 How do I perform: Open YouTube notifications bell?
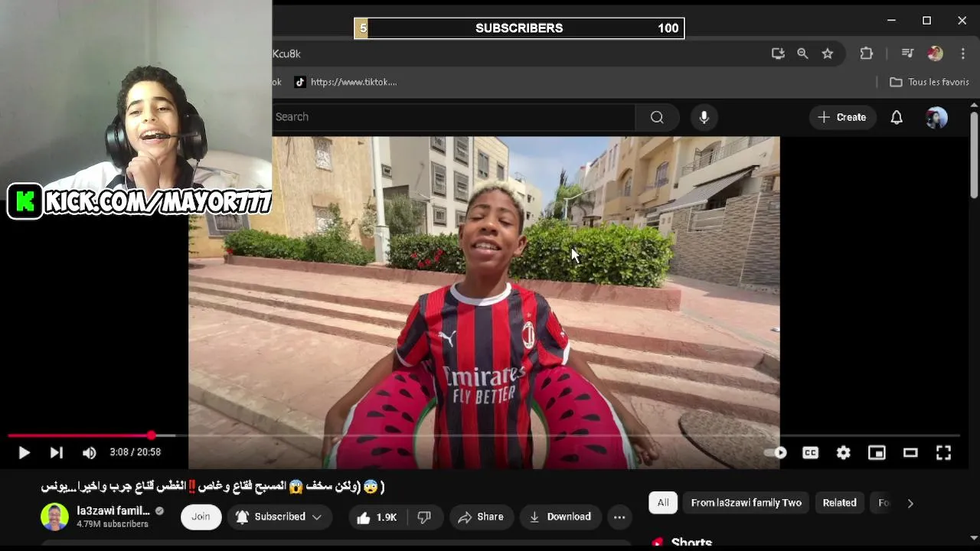click(x=897, y=117)
